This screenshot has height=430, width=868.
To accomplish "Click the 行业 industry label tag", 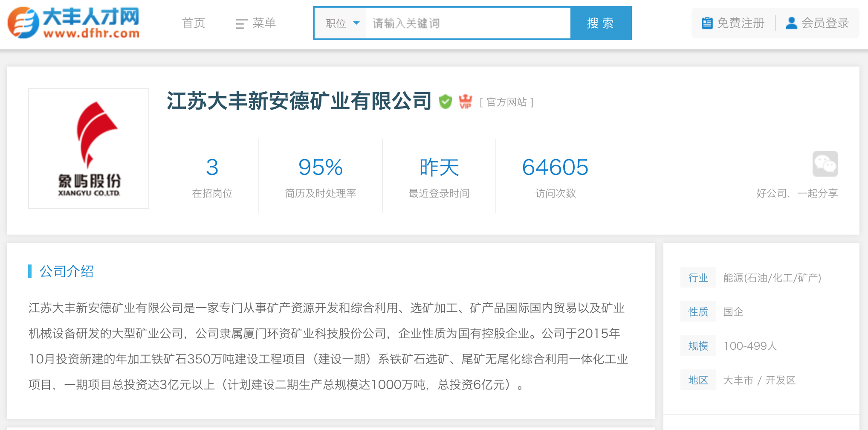I will click(698, 278).
